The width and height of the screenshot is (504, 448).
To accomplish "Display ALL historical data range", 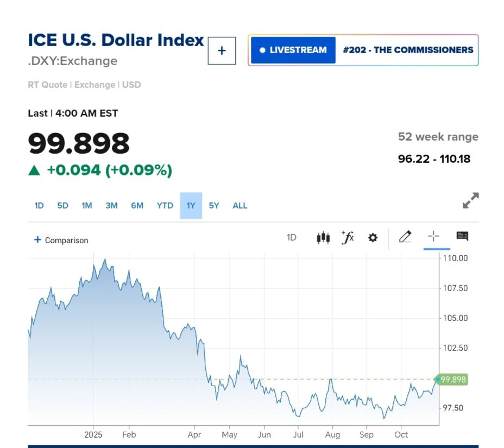I will coord(240,205).
